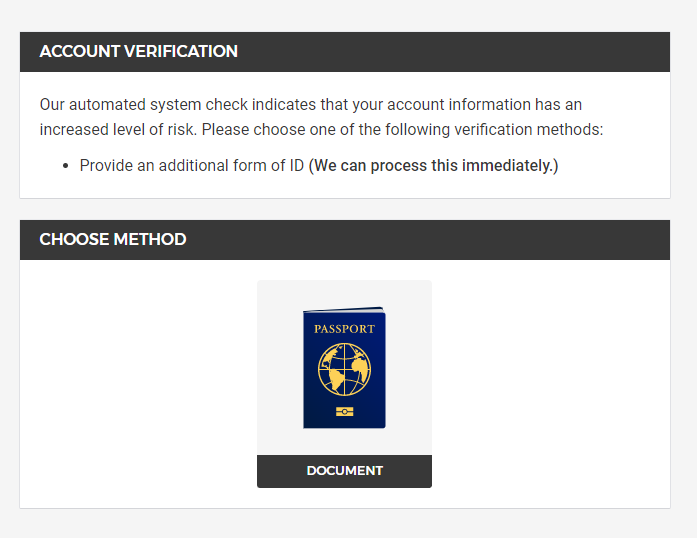The width and height of the screenshot is (697, 538).
Task: Click the bold 'We can process this immediately' text
Action: click(x=433, y=165)
